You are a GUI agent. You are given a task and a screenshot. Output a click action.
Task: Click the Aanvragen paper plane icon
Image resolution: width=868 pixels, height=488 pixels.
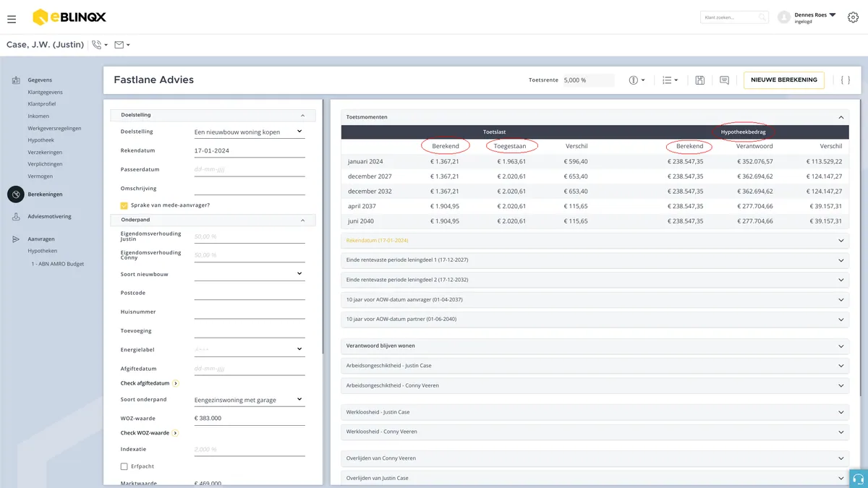[16, 239]
